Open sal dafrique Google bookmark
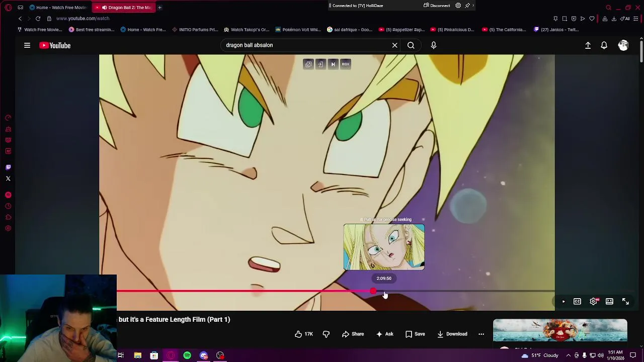The width and height of the screenshot is (644, 362). (x=350, y=30)
